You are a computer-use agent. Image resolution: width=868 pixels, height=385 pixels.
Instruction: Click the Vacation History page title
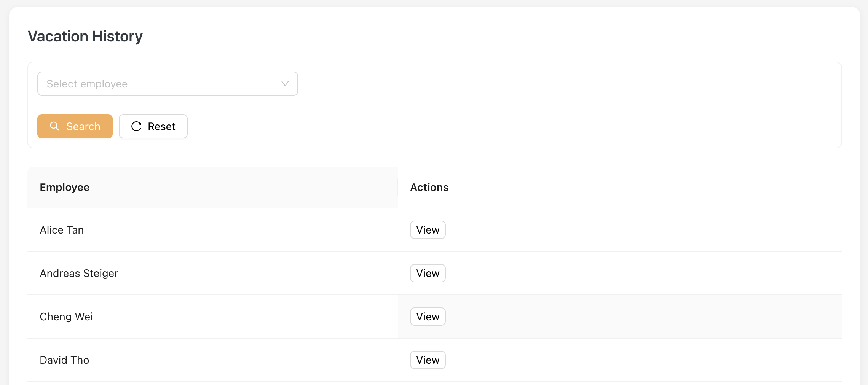pos(85,37)
